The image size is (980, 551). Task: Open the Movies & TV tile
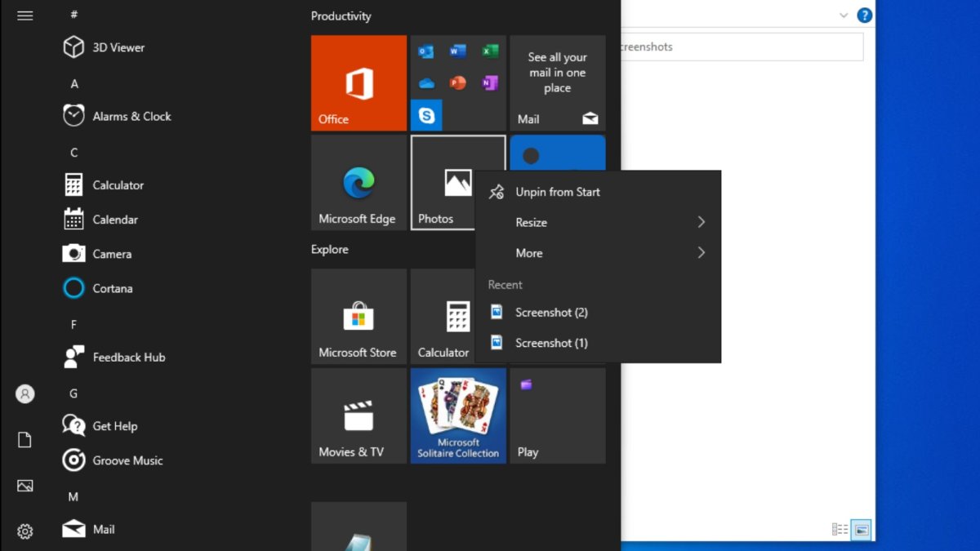pos(359,415)
